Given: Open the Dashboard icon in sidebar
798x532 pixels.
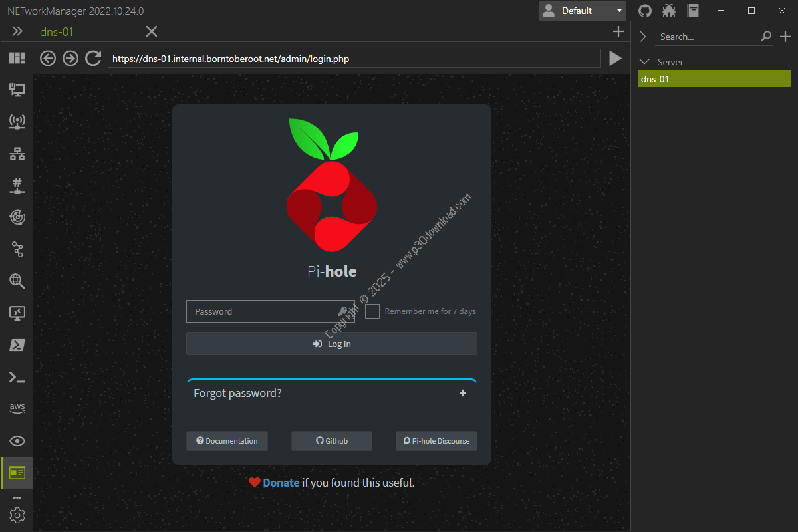Looking at the screenshot, I should [x=17, y=59].
